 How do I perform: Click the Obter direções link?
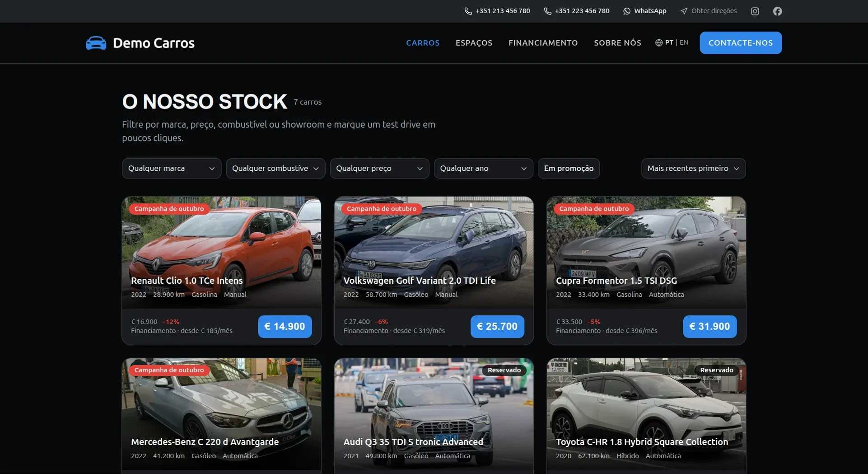(708, 11)
